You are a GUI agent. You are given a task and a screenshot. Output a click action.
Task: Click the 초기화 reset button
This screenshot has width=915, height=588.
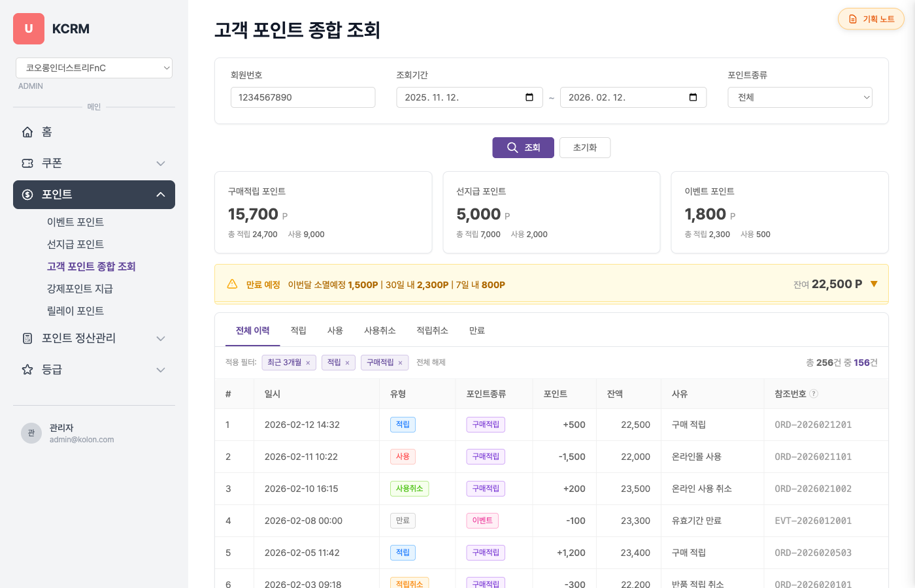tap(585, 148)
